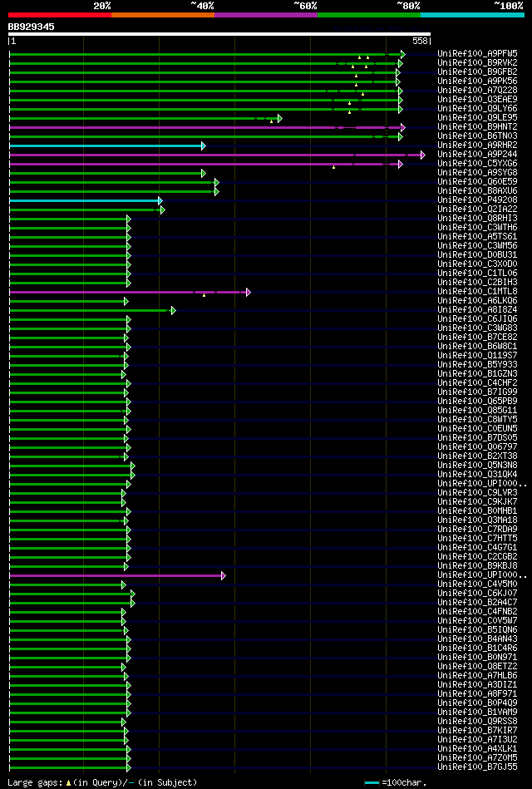Click the green alignment bar for Q9LE95

click(144, 118)
